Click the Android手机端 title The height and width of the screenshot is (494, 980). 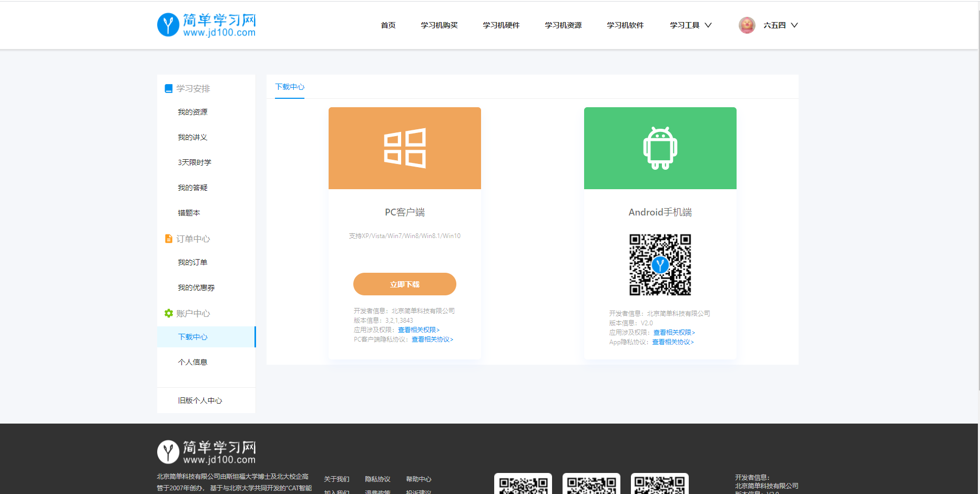[660, 212]
